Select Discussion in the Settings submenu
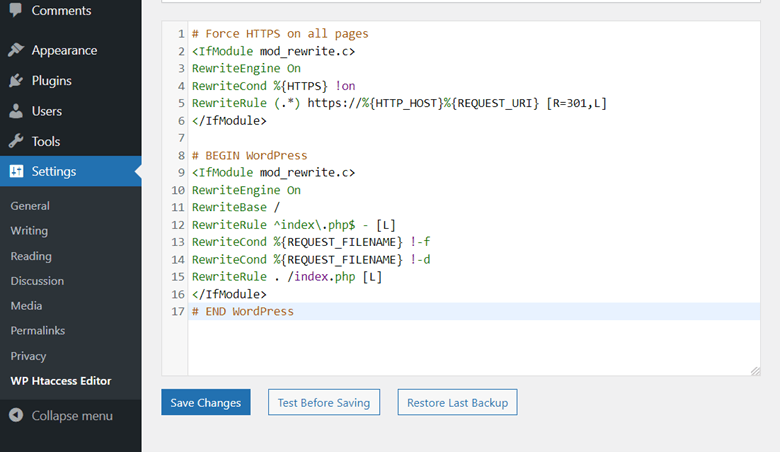Image resolution: width=780 pixels, height=452 pixels. coord(37,281)
